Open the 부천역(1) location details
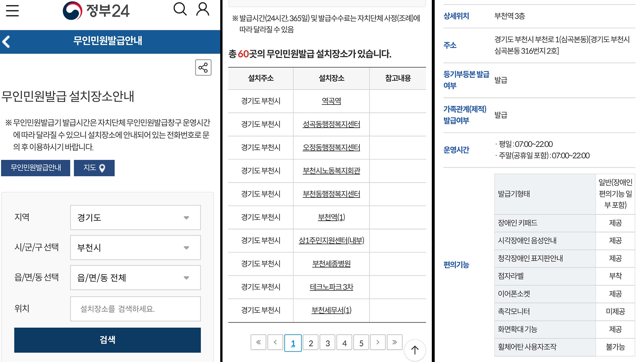 point(331,218)
